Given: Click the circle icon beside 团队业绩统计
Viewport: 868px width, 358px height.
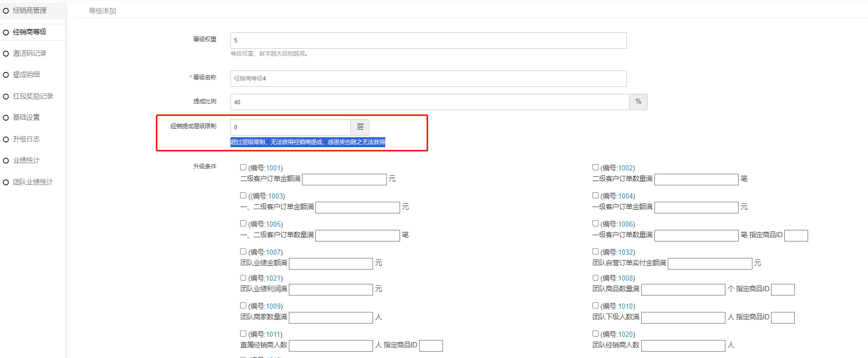Looking at the screenshot, I should tap(6, 182).
